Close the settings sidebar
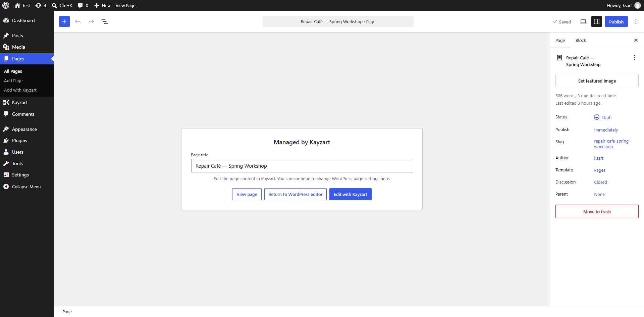This screenshot has height=317, width=644. (636, 40)
